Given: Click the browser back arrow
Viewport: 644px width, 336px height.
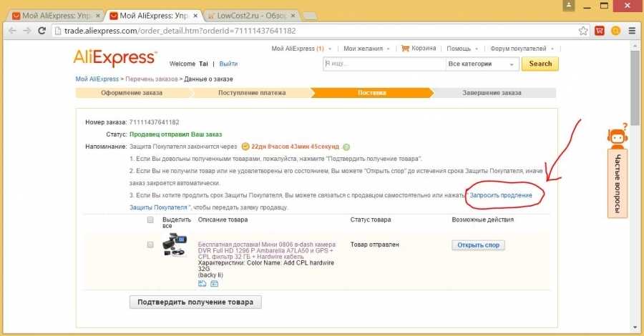Looking at the screenshot, I should coord(10,31).
